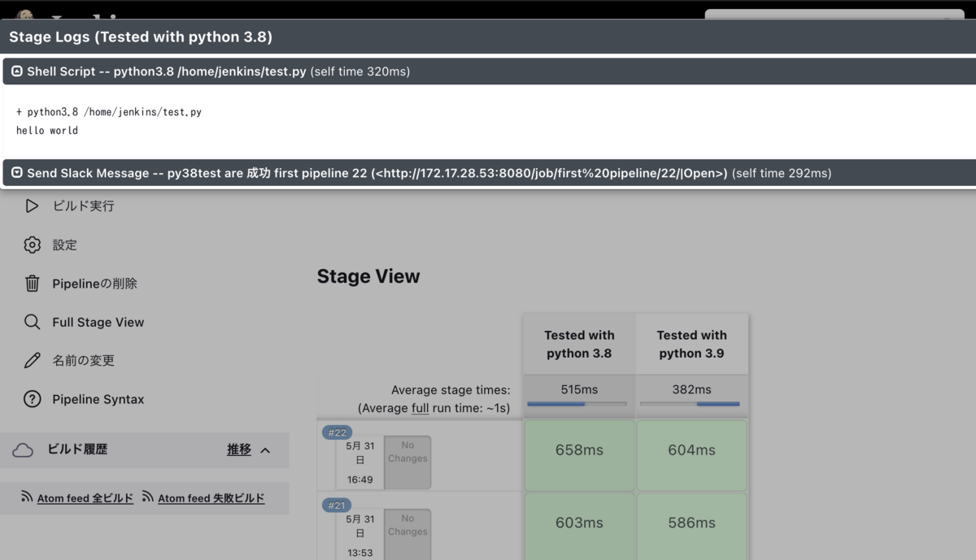Click the play icon for ビルド実行
Image resolution: width=976 pixels, height=560 pixels.
32,206
